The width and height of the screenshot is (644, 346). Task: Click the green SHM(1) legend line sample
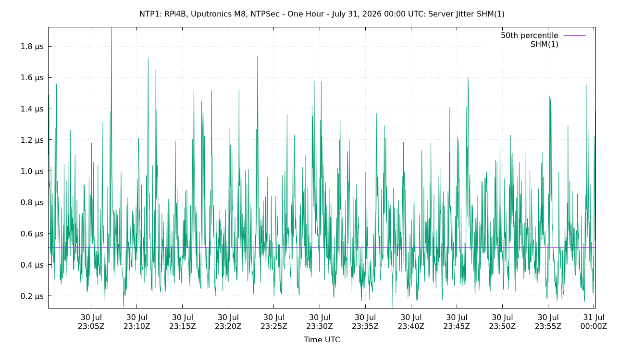tap(575, 44)
